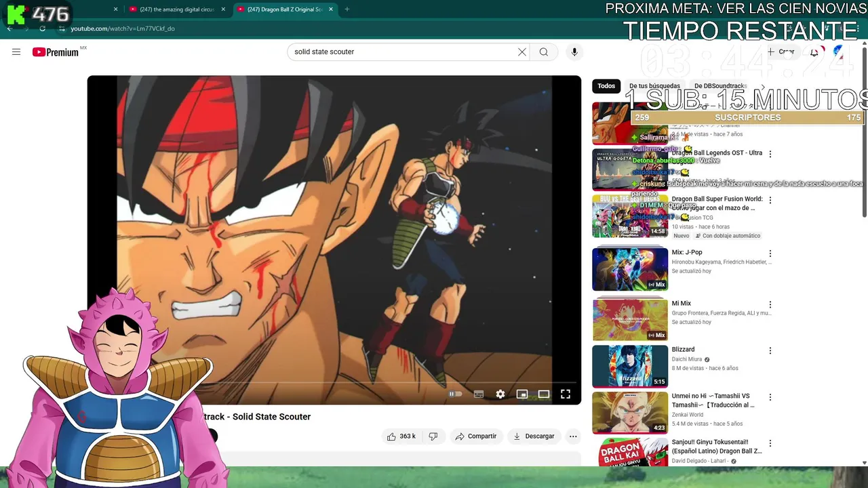Open options for Mix: J-Pop
Viewport: 868px width, 488px height.
coord(770,253)
